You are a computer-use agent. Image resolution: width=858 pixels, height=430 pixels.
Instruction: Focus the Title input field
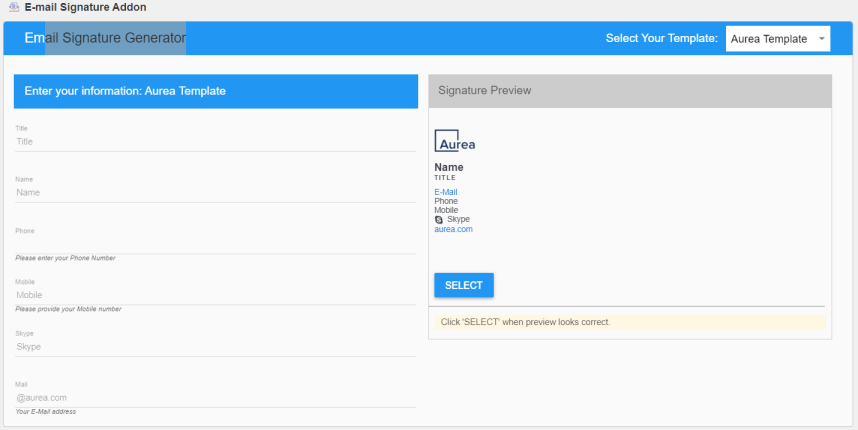click(x=216, y=142)
